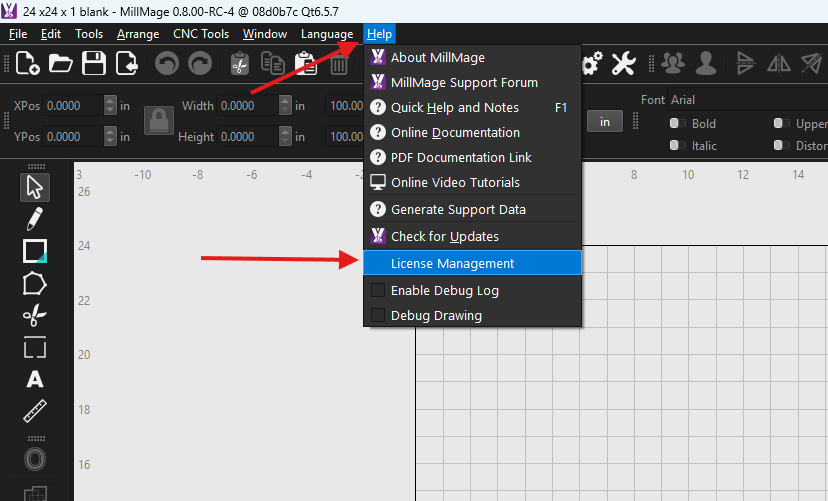This screenshot has height=501, width=828.
Task: Click the XPos value field
Action: 73,106
